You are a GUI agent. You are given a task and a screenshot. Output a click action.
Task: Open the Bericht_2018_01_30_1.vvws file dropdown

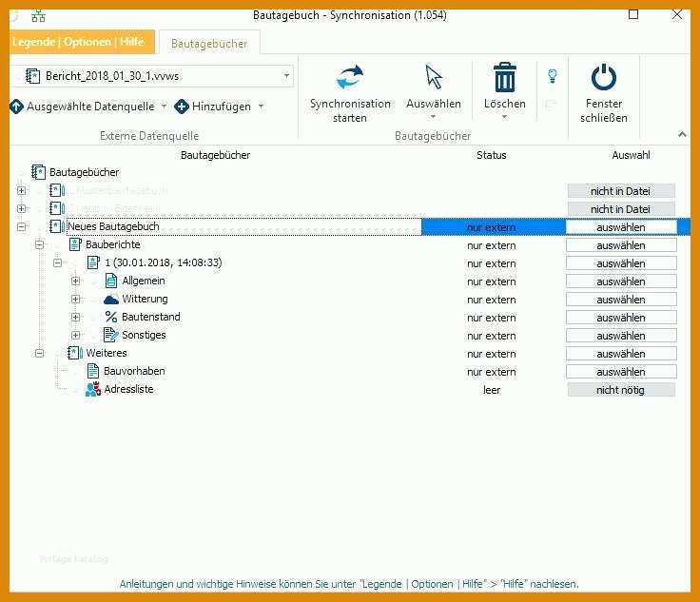(x=286, y=76)
